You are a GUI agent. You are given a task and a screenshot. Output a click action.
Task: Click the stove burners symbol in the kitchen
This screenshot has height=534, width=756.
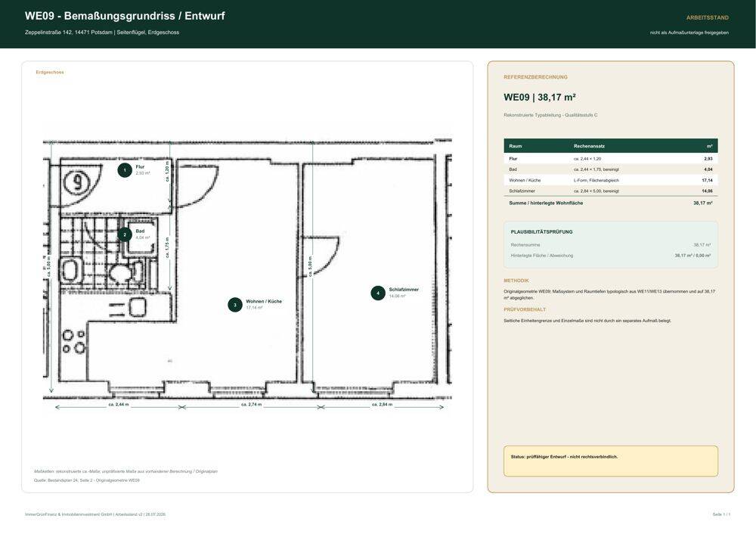click(x=74, y=341)
